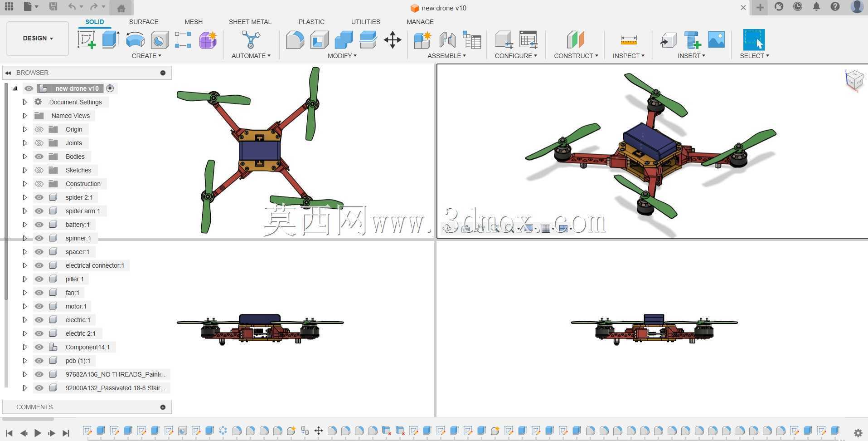
Task: Go to the Home tab icon
Action: point(121,8)
